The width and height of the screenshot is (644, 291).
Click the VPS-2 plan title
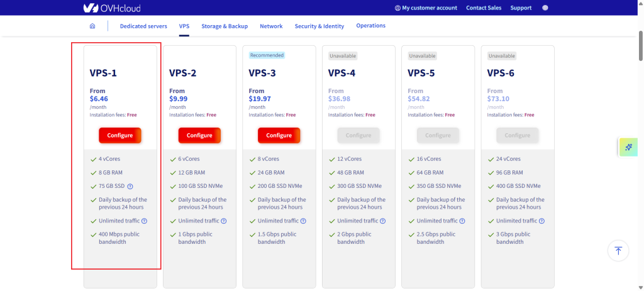coord(183,73)
